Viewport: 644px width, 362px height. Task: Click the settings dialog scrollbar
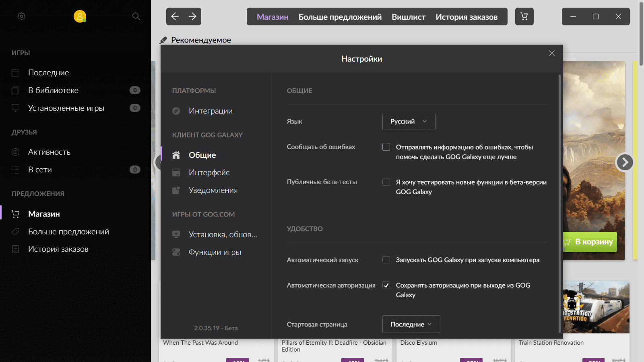(x=559, y=203)
